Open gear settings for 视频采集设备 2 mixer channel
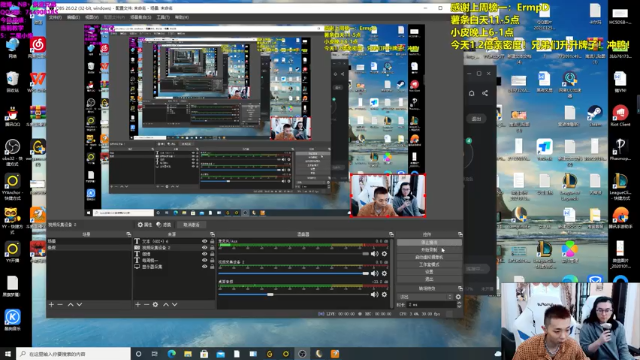Screen dimensions: 640x360 tap(384, 273)
